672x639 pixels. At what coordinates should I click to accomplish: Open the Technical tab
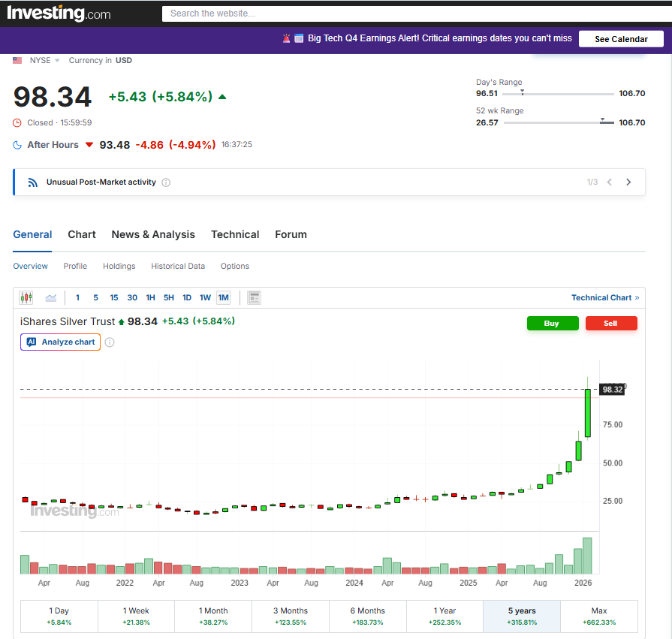tap(235, 234)
